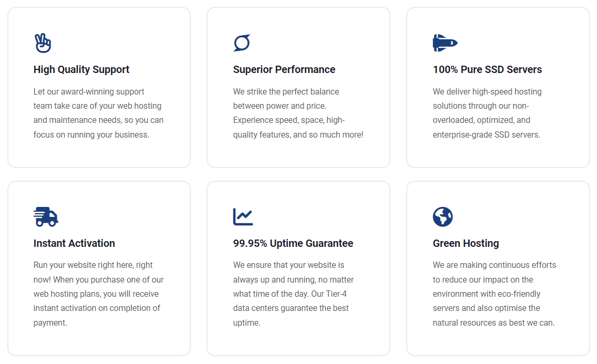Click the globe green hosting icon
Image resolution: width=597 pixels, height=364 pixels.
tap(443, 217)
